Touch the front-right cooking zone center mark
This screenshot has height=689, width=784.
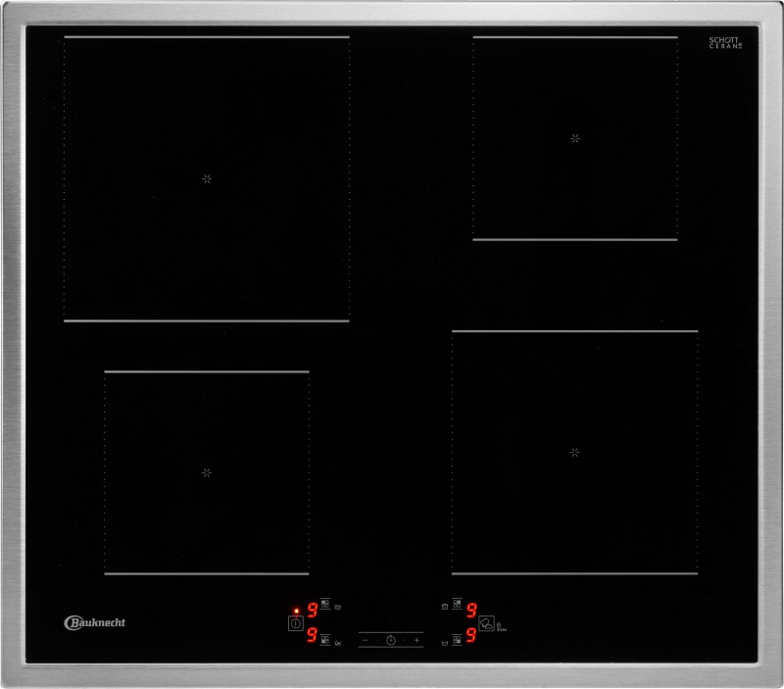(575, 452)
